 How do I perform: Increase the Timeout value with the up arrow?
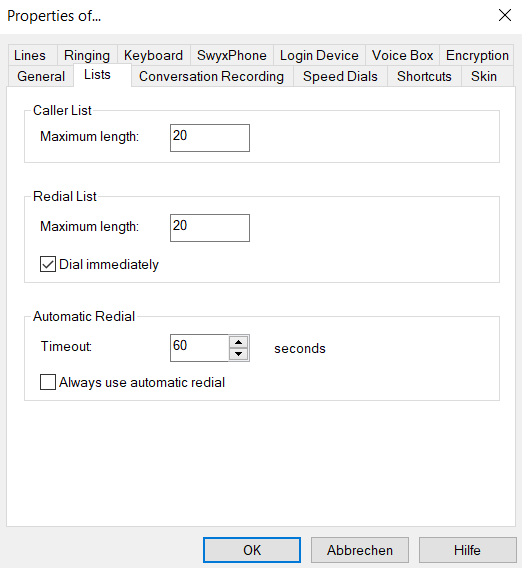(238, 342)
